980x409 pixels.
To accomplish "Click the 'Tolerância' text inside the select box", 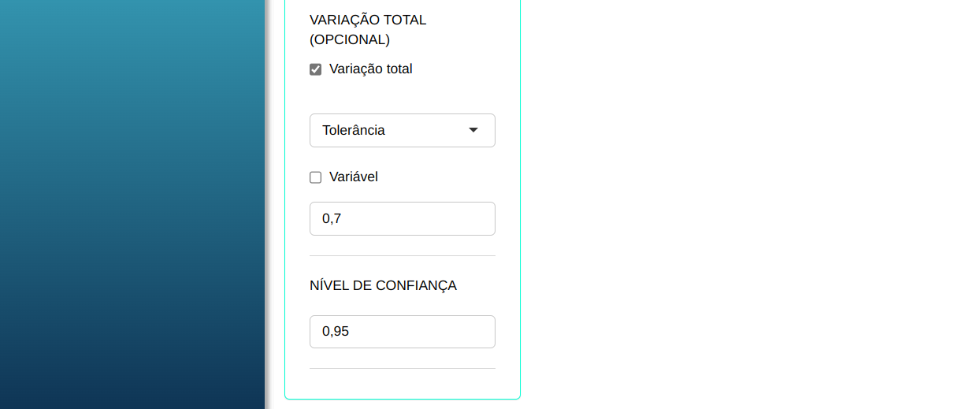I will pos(354,130).
